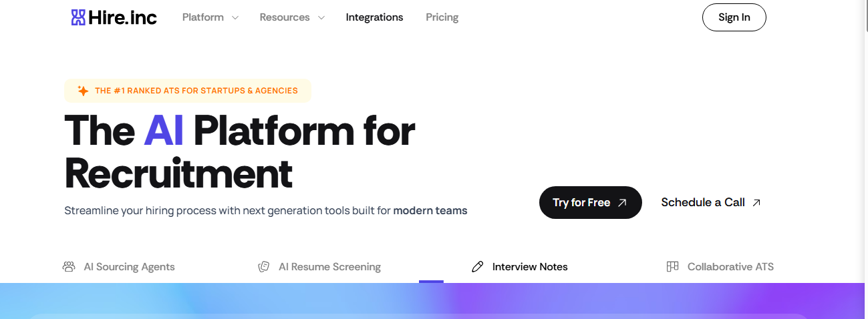Image resolution: width=868 pixels, height=319 pixels.
Task: Click the Sign In button
Action: (734, 17)
